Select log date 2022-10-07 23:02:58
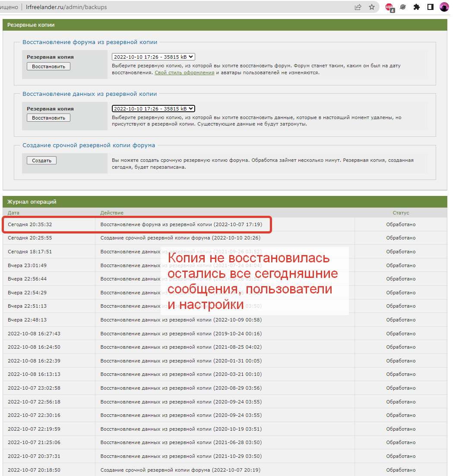This screenshot has height=476, width=459. click(34, 388)
